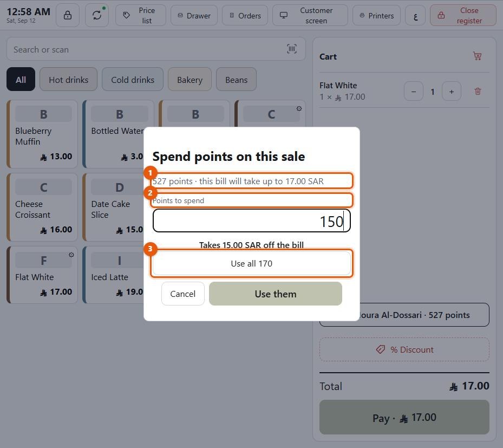This screenshot has height=448, width=503.
Task: Open the Customer screen
Action: pos(310,15)
